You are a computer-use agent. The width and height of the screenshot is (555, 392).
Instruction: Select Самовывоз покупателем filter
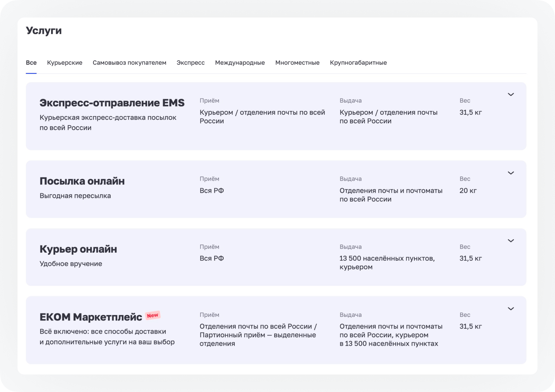(130, 62)
